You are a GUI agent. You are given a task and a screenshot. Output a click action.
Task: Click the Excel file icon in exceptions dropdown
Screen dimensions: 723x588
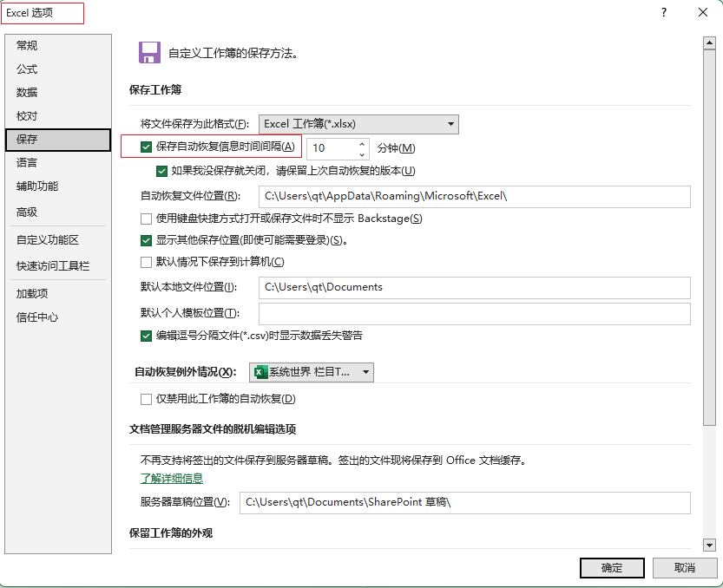pyautogui.click(x=261, y=372)
